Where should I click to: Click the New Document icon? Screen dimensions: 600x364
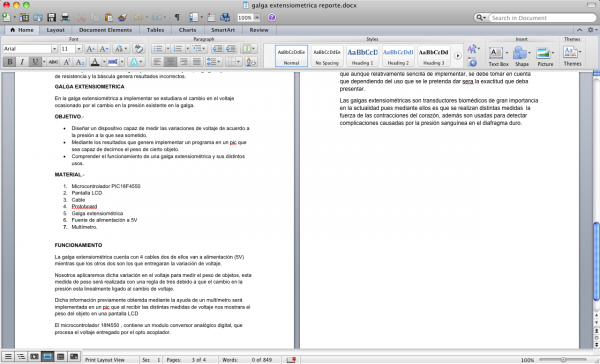click(x=7, y=17)
